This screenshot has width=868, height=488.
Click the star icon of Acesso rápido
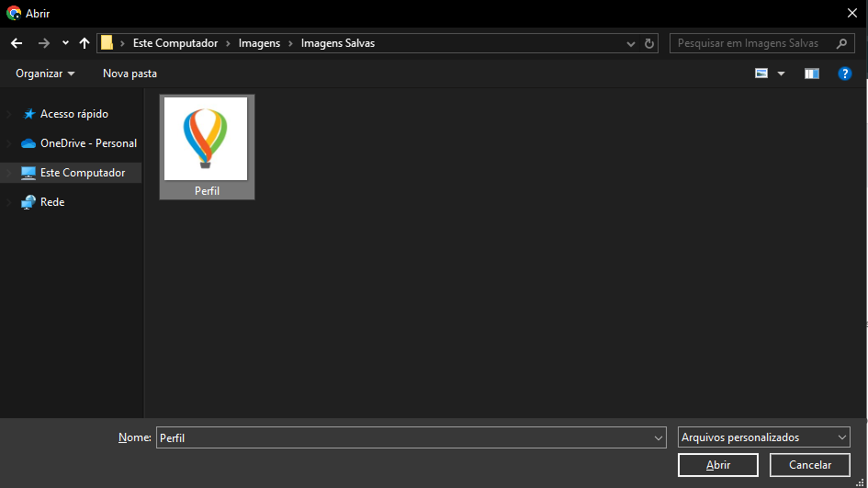pyautogui.click(x=28, y=114)
